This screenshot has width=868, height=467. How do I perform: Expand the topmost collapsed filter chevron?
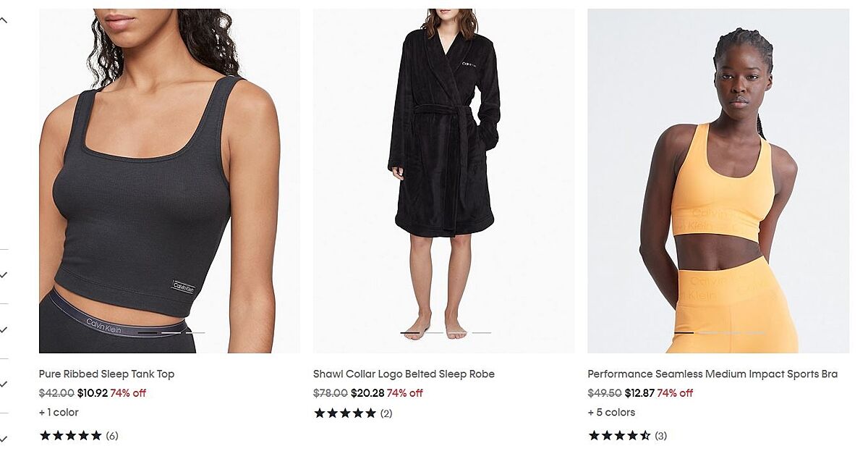(x=4, y=275)
